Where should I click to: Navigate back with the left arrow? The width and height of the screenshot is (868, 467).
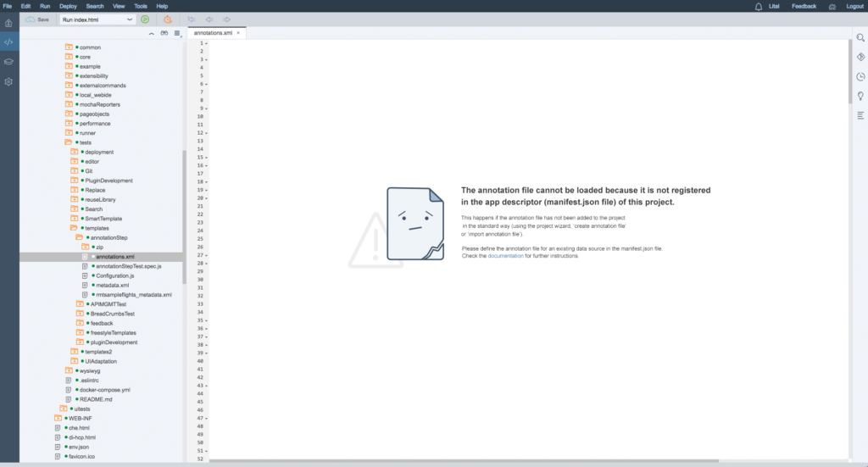[209, 19]
